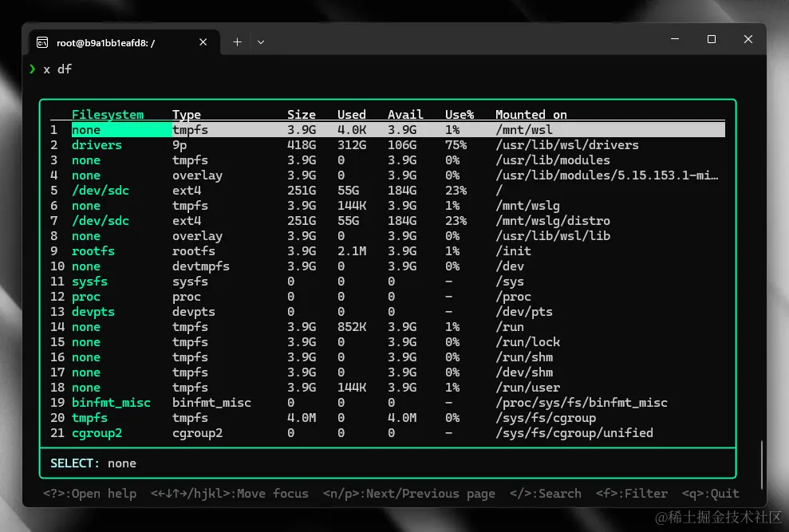
Task: Select the devpts filesystem row
Action: click(388, 312)
